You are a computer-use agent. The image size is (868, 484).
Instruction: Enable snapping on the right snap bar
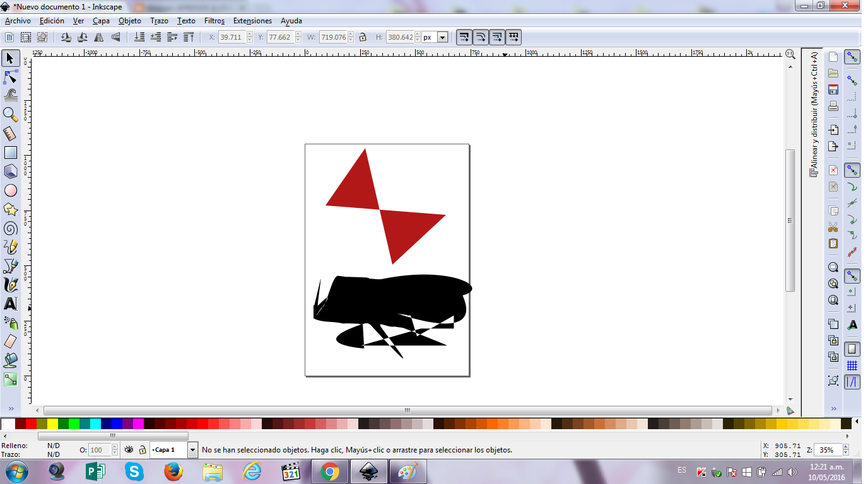point(851,56)
